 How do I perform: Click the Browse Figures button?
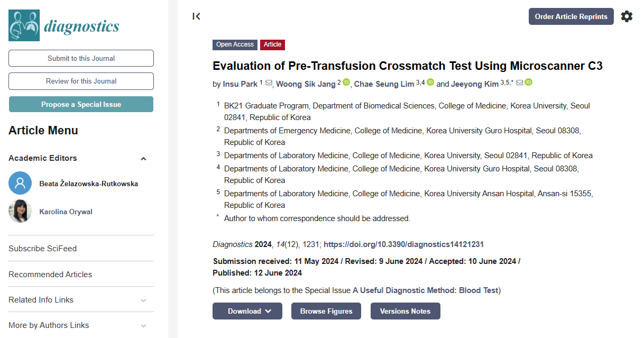(x=326, y=311)
